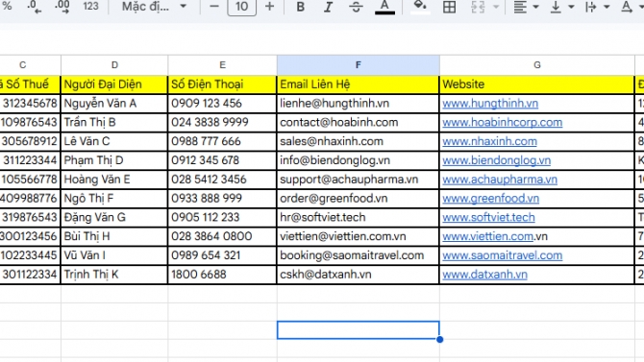Open the 123 more formats menu
Image resolution: width=644 pixels, height=362 pixels.
pos(90,6)
